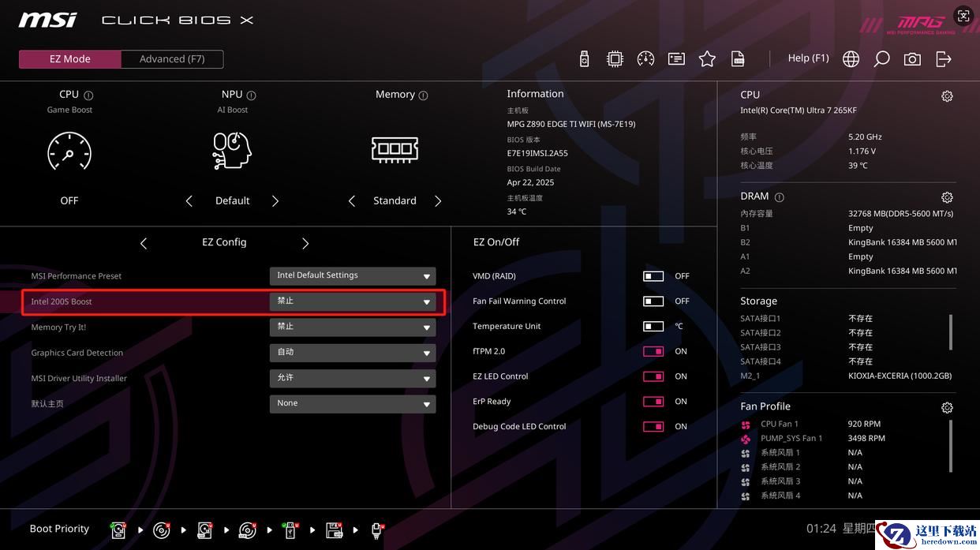Viewport: 980px width, 550px height.
Task: Click the PUMP_SYS Fan 1 icon
Action: (746, 439)
